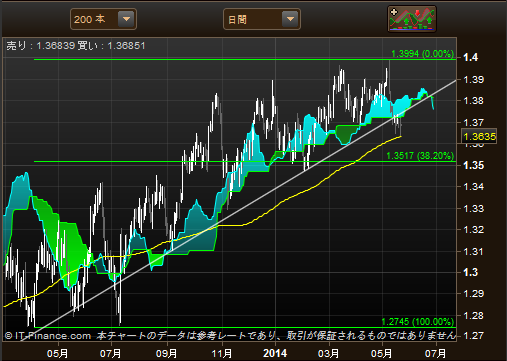The image size is (507, 361).
Task: Click the IT-Finance.com copyright link
Action: tap(48, 336)
